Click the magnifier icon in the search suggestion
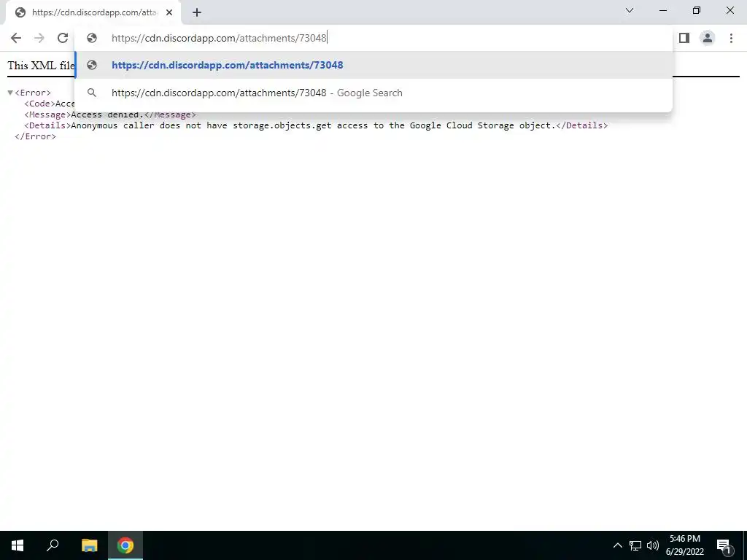Image resolution: width=747 pixels, height=560 pixels. pos(92,93)
